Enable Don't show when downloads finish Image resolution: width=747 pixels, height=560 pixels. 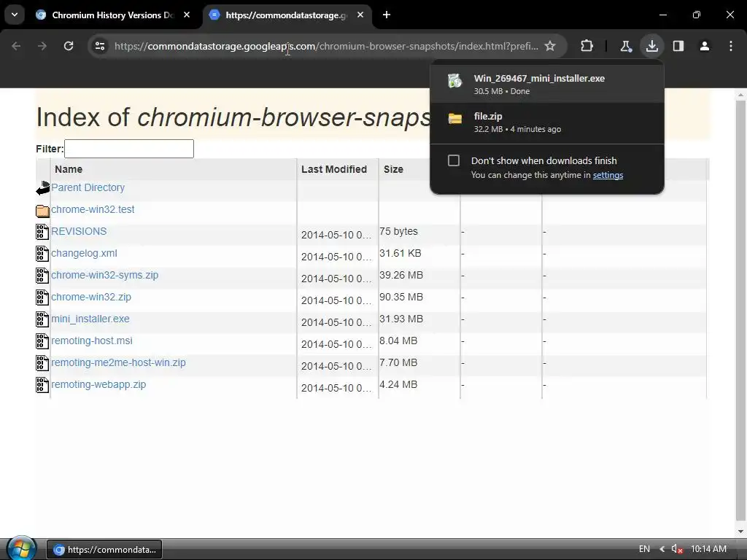click(454, 160)
